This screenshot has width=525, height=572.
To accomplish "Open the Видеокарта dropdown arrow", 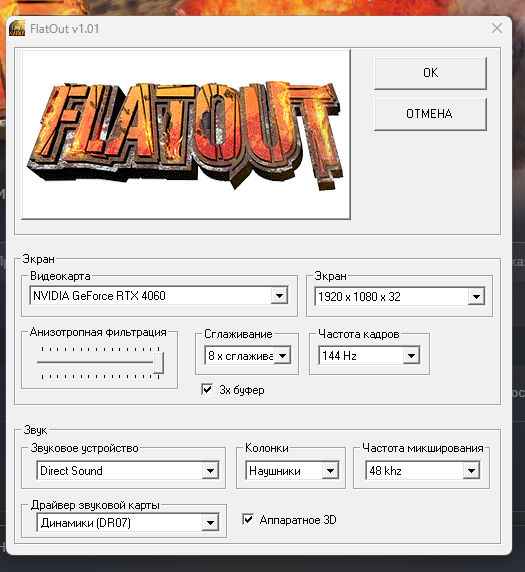I will click(279, 295).
